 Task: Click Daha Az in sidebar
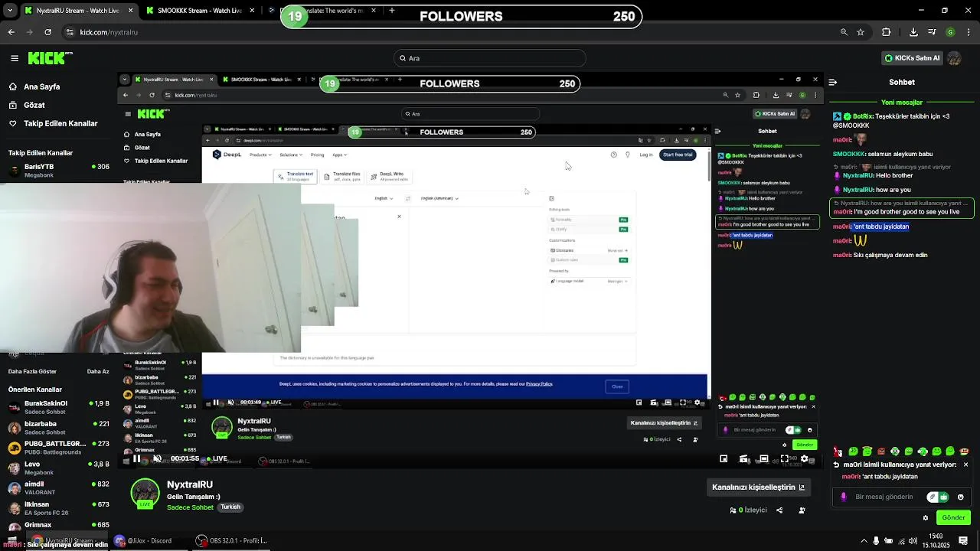pos(98,371)
